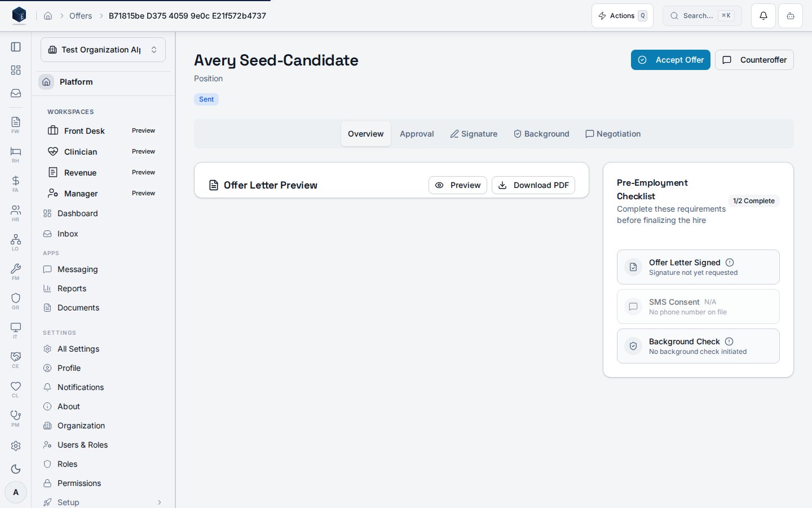This screenshot has width=812, height=508.
Task: Switch to the Approval tab
Action: pos(417,134)
